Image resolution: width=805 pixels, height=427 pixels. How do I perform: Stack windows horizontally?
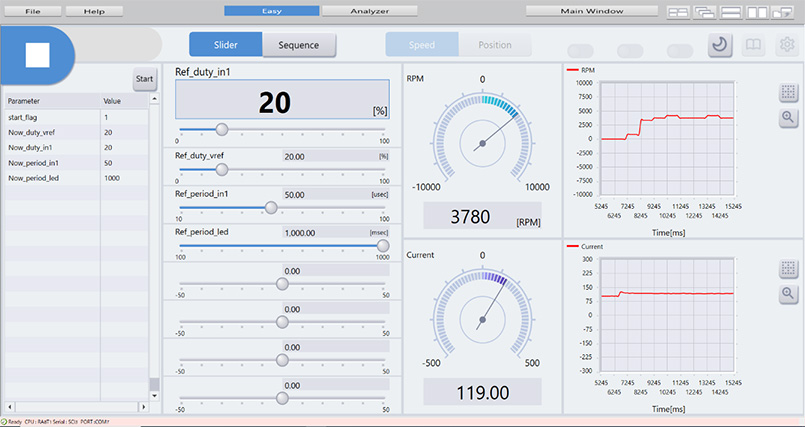click(731, 12)
